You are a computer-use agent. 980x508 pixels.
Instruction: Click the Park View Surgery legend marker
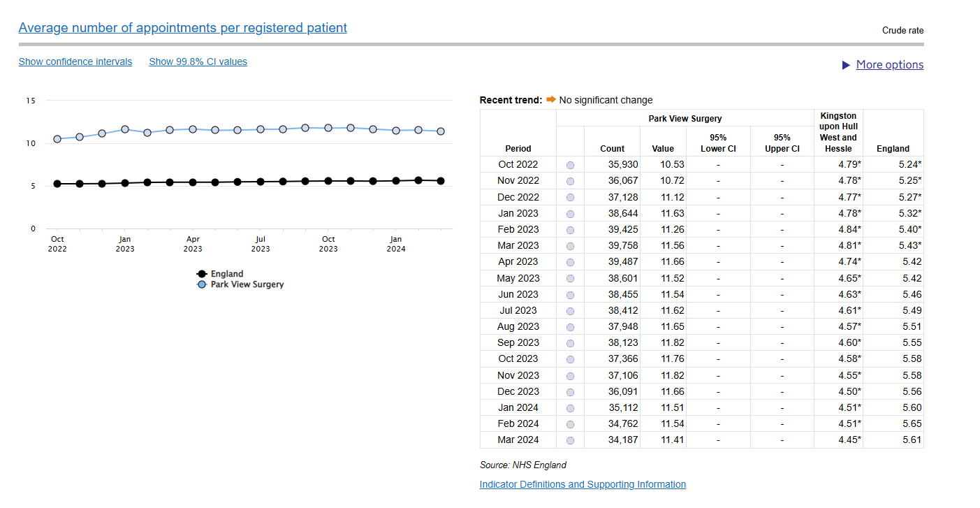pyautogui.click(x=202, y=284)
